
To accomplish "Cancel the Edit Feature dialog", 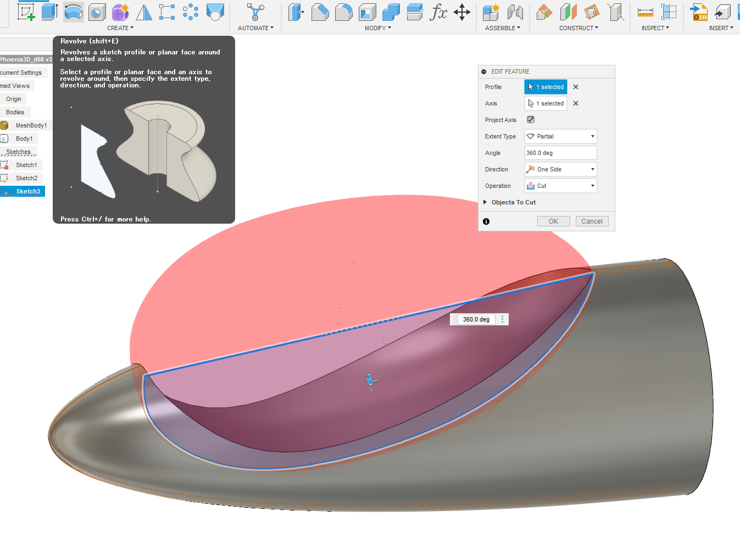I will point(592,221).
